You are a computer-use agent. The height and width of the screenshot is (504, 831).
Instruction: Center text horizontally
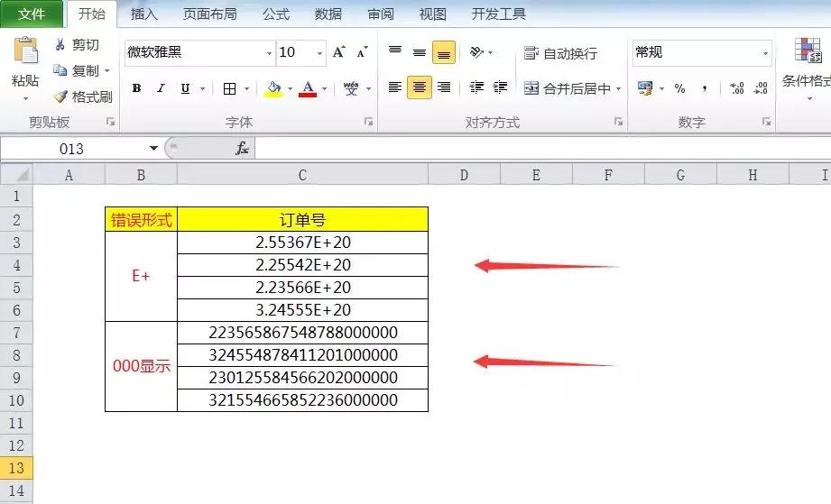click(420, 87)
